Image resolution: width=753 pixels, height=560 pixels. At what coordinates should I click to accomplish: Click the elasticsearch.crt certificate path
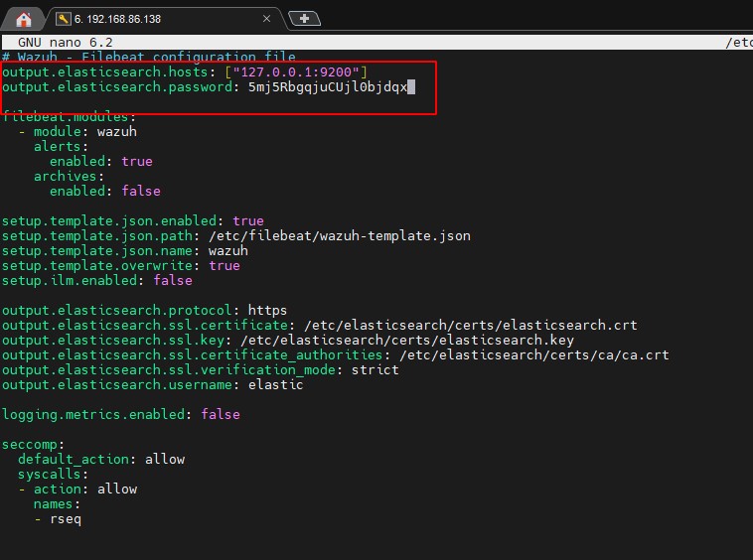pos(471,325)
